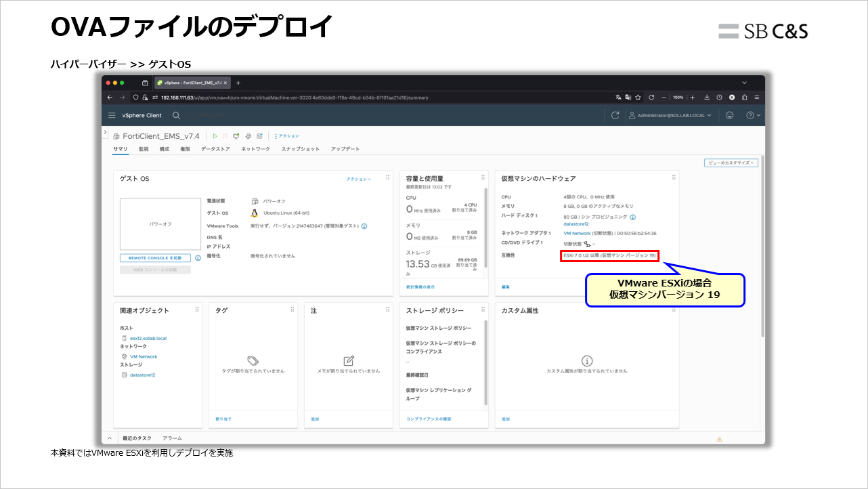This screenshot has height=489, width=868.
Task: Grab the drag handle of ゲスト OS card
Action: [x=387, y=177]
